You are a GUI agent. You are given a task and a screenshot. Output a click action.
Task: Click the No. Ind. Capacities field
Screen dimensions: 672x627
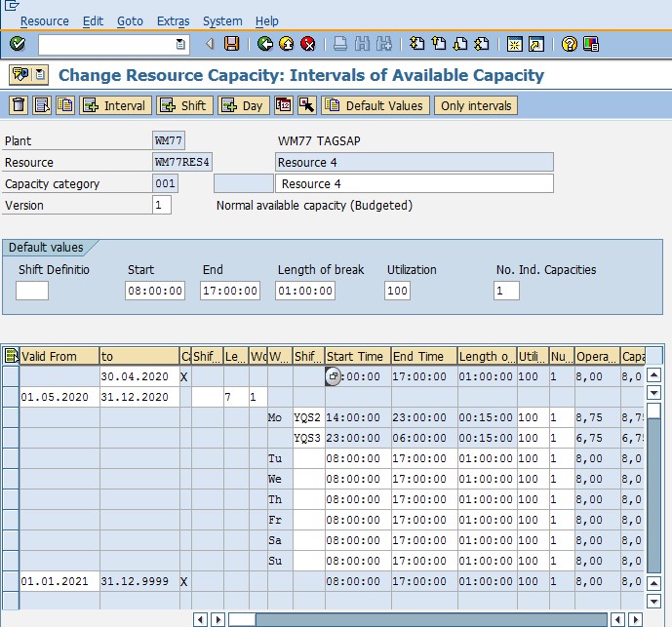[x=506, y=291]
